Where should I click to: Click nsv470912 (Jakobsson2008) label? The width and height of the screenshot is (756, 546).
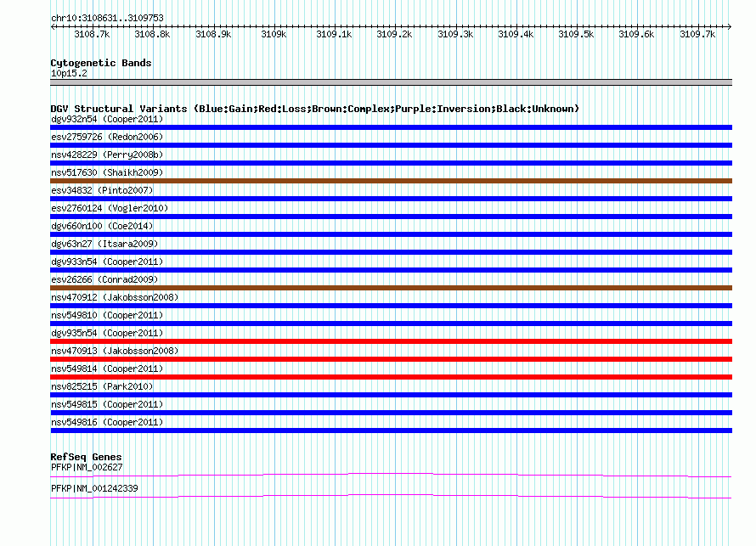[115, 297]
